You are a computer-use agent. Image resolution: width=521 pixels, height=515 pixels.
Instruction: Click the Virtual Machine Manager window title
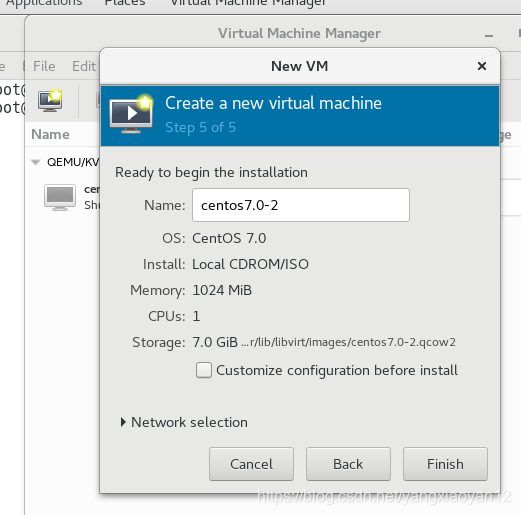click(x=299, y=33)
